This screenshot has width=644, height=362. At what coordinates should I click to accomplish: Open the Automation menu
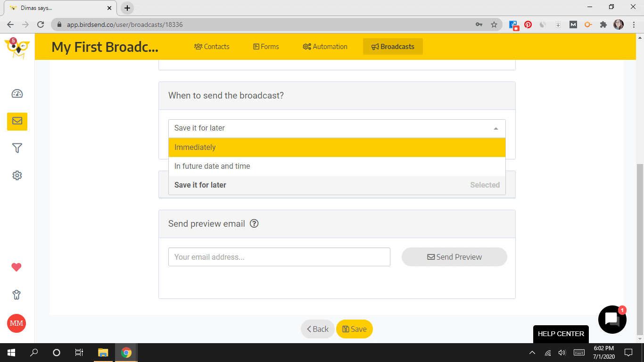click(x=325, y=47)
